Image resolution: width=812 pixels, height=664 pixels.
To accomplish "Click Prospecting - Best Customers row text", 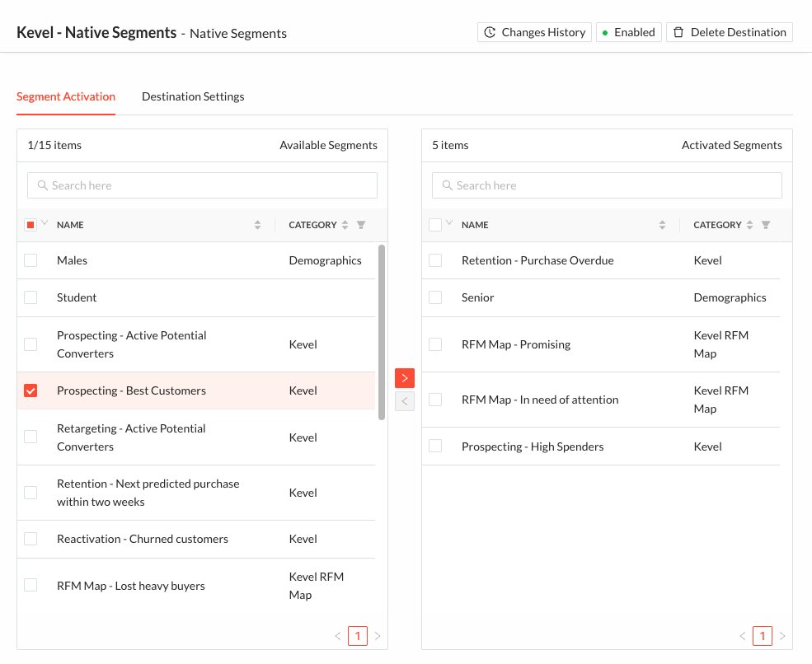I will click(x=132, y=390).
